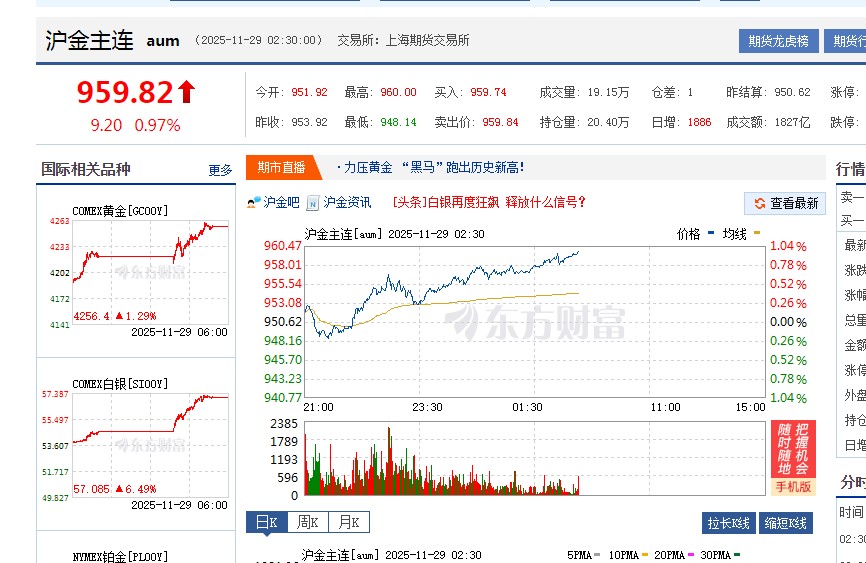Switch to the 日K tab
This screenshot has width=866, height=563.
point(267,522)
